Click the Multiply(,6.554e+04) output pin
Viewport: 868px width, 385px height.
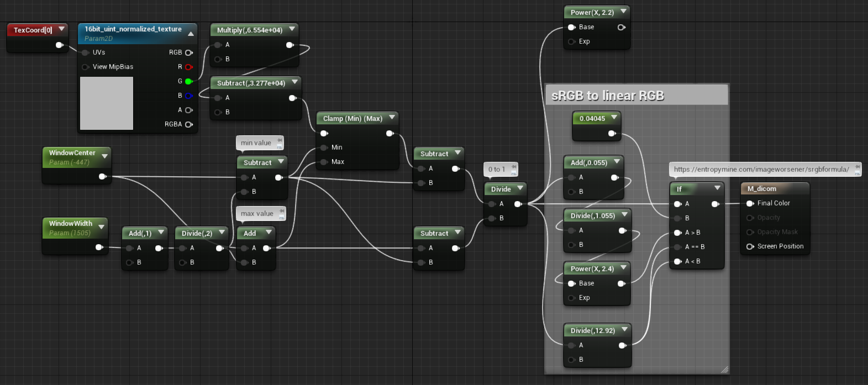[290, 45]
